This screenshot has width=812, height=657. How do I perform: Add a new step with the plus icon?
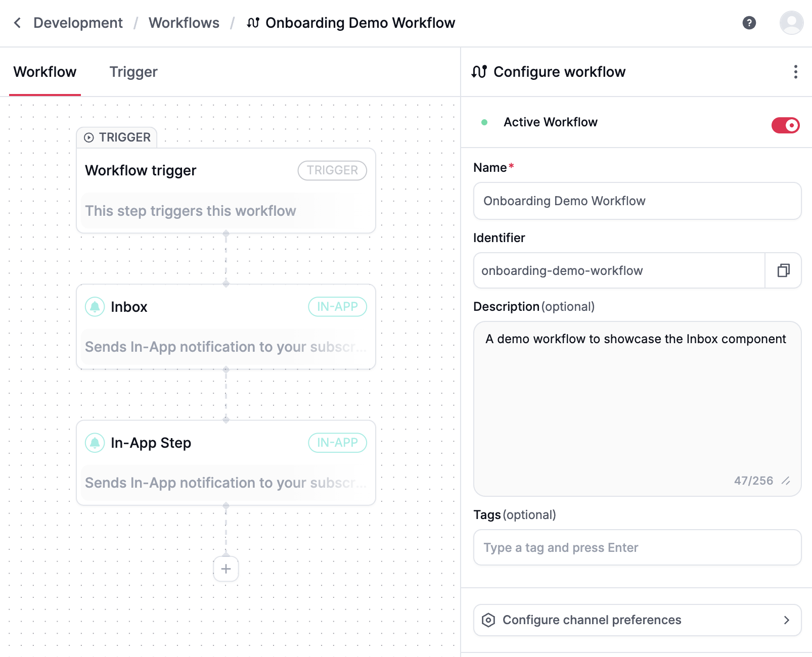225,569
